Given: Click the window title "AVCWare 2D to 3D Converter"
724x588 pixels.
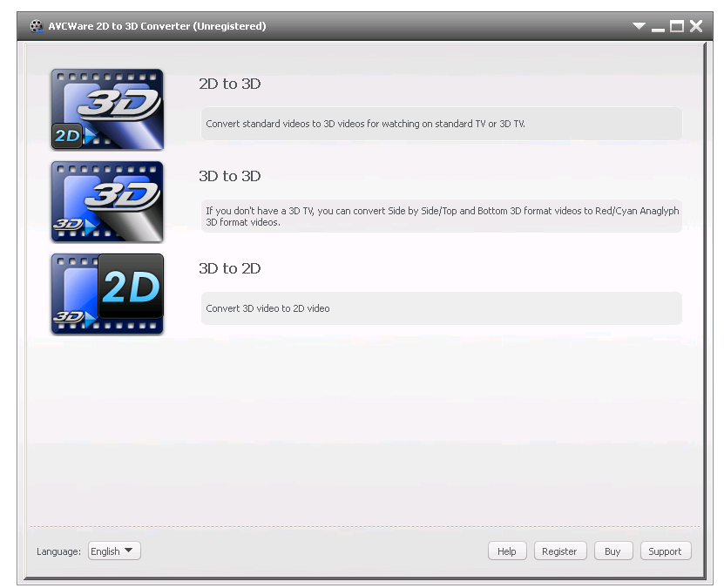Looking at the screenshot, I should pyautogui.click(x=158, y=26).
